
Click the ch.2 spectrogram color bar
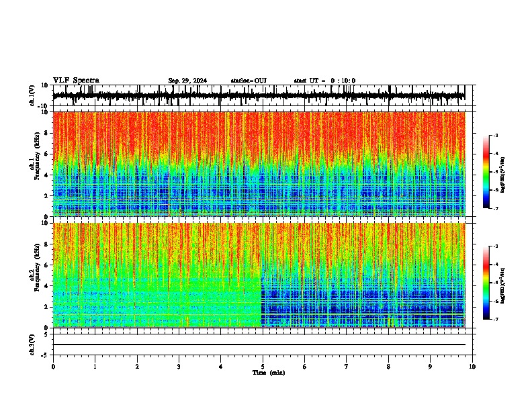(x=486, y=283)
